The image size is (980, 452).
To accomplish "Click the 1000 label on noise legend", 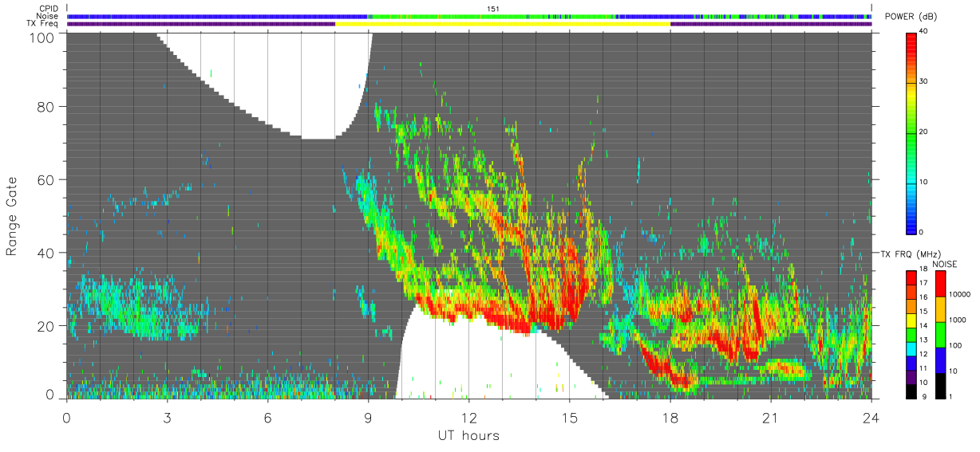I will click(958, 320).
